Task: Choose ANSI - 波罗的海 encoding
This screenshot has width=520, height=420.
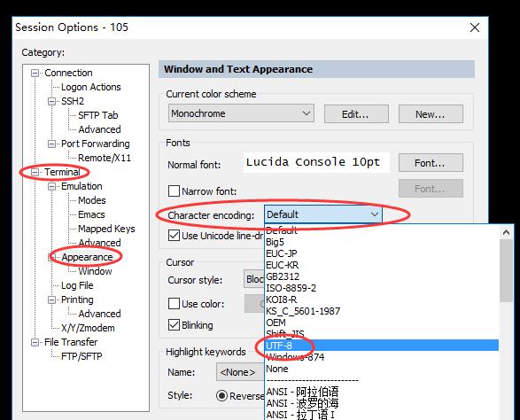Action: [382, 403]
